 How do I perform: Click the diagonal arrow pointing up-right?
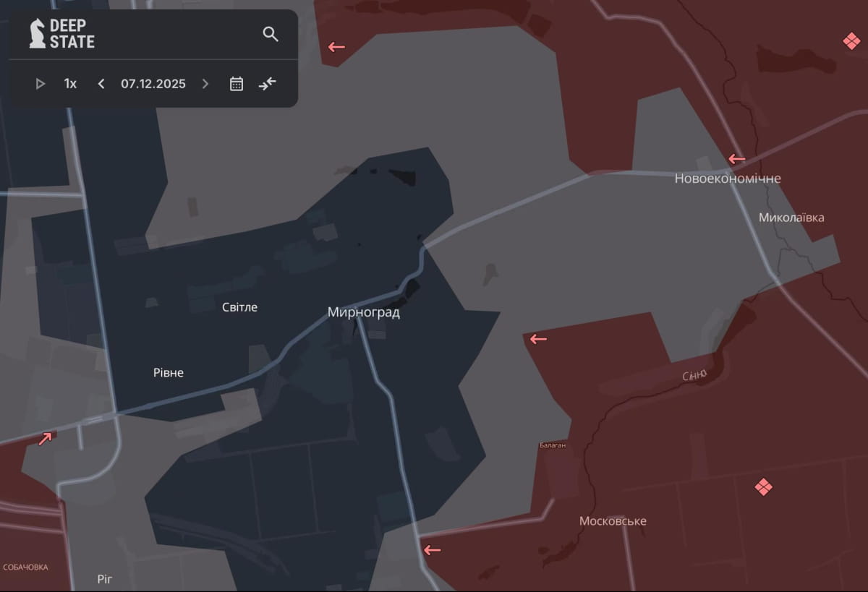tap(45, 438)
